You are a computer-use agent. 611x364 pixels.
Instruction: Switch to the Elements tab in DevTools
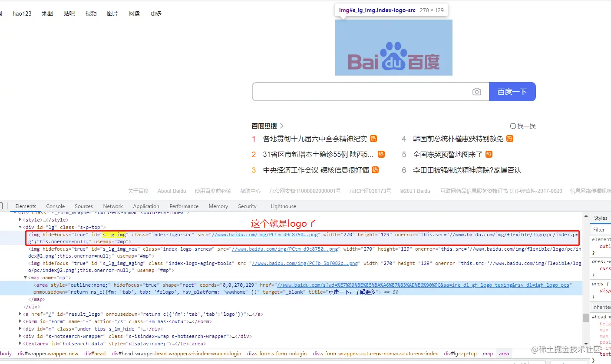26,206
